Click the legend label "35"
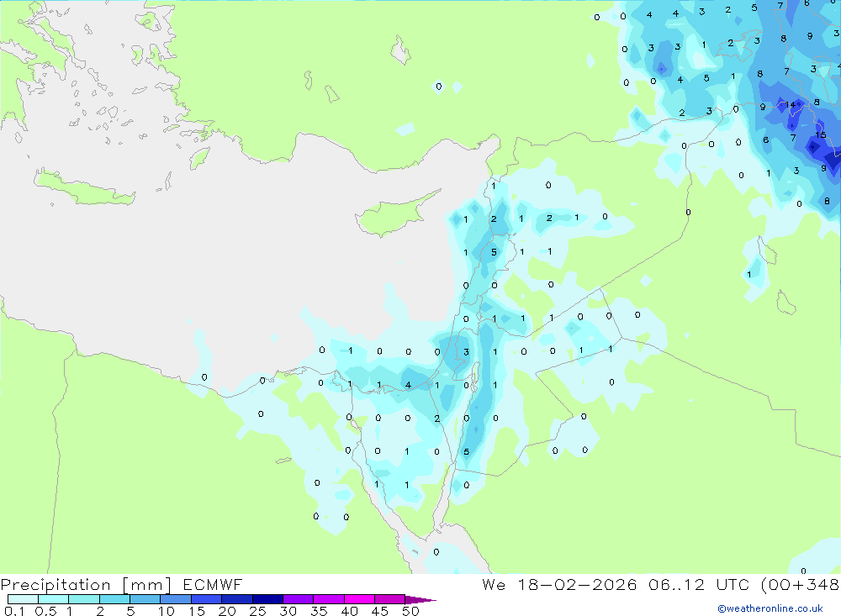841x616 pixels. (x=319, y=611)
